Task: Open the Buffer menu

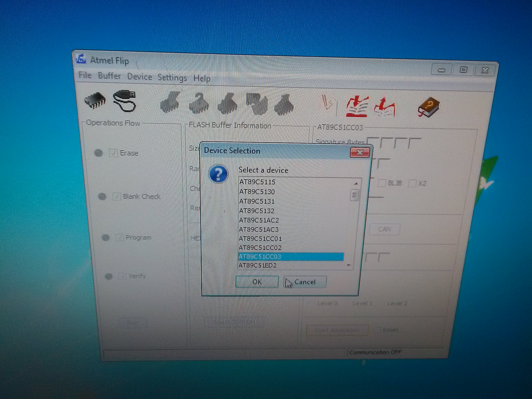Action: pyautogui.click(x=109, y=76)
